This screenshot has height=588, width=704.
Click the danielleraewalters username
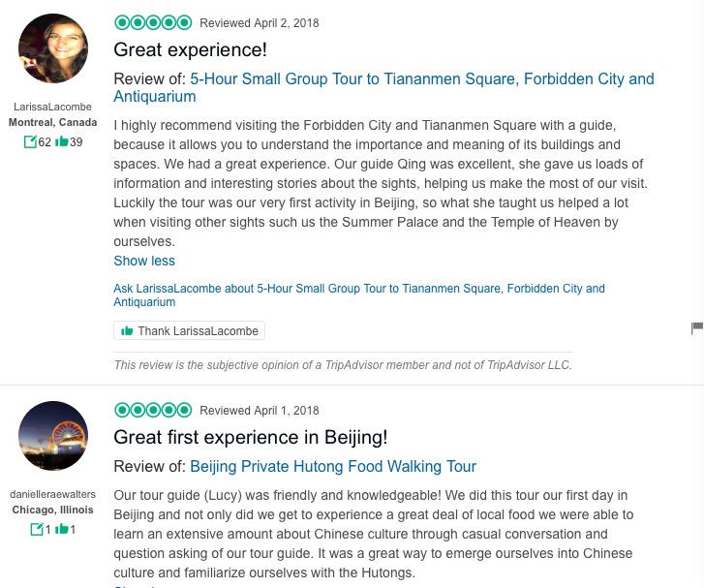(x=53, y=495)
